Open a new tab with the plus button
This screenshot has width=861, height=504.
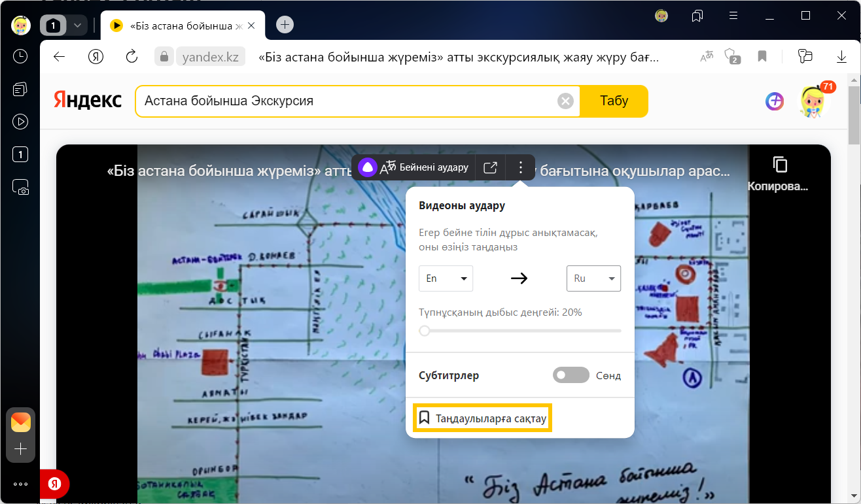pos(285,25)
